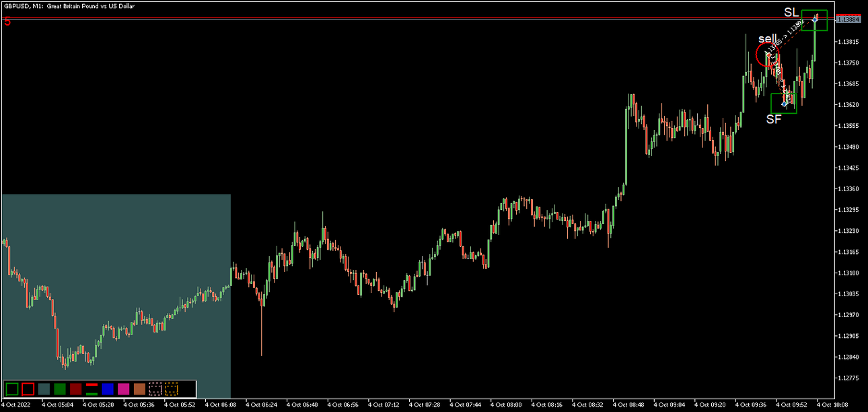Click the time label 4 Oct 05:52
Screen dimensions: 868x412
pyautogui.click(x=180, y=405)
